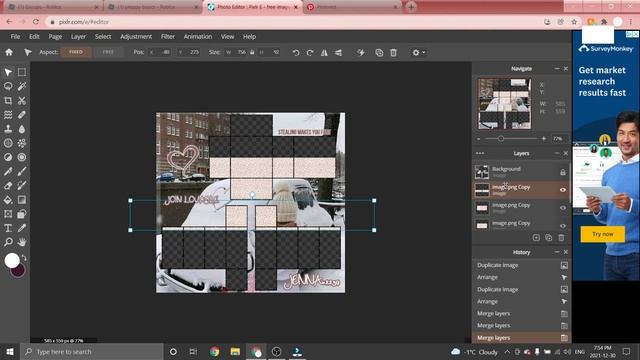Click the Navigate zoom slider handle
The height and width of the screenshot is (360, 640).
501,139
